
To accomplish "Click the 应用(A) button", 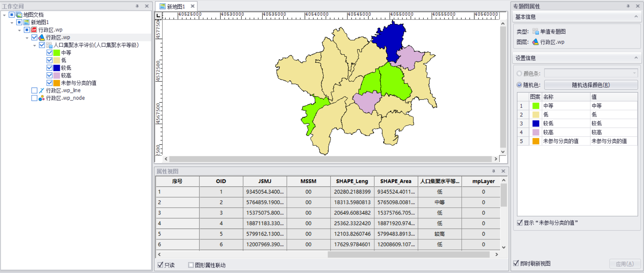I will (x=624, y=264).
